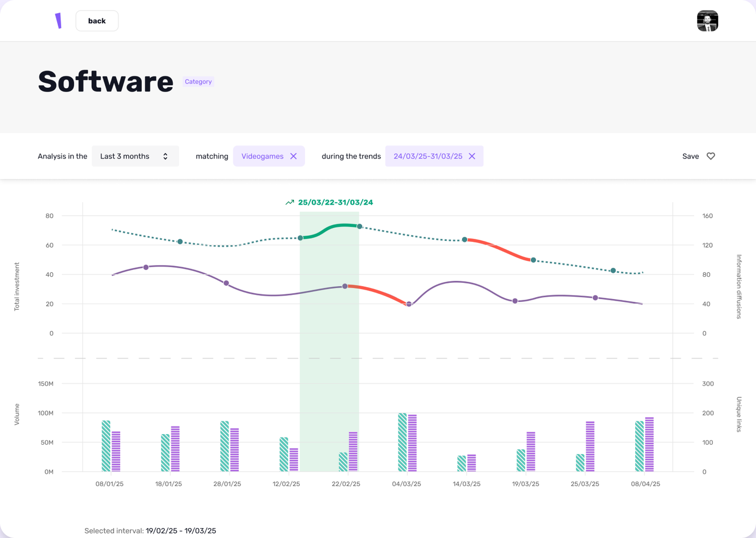Click purple line low point at 04/03/25
The height and width of the screenshot is (538, 756).
click(x=409, y=304)
